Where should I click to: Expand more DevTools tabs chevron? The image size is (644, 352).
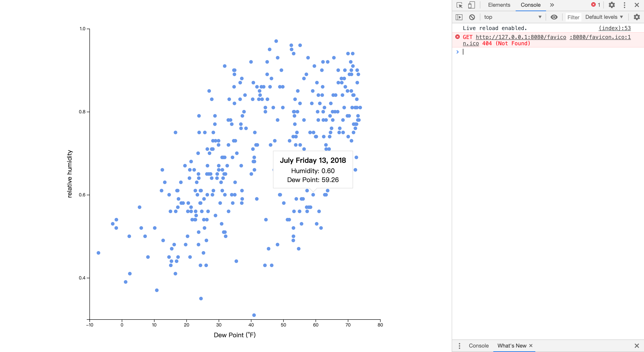[x=552, y=5]
